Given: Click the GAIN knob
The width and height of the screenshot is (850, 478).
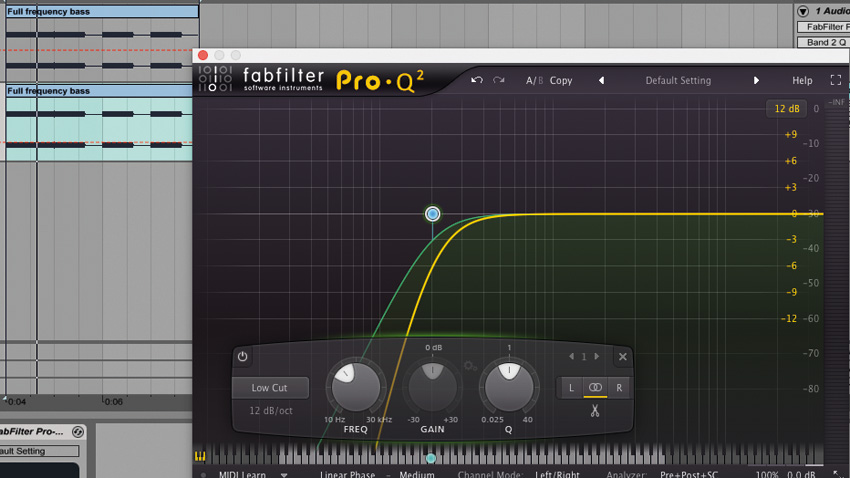Looking at the screenshot, I should point(432,387).
